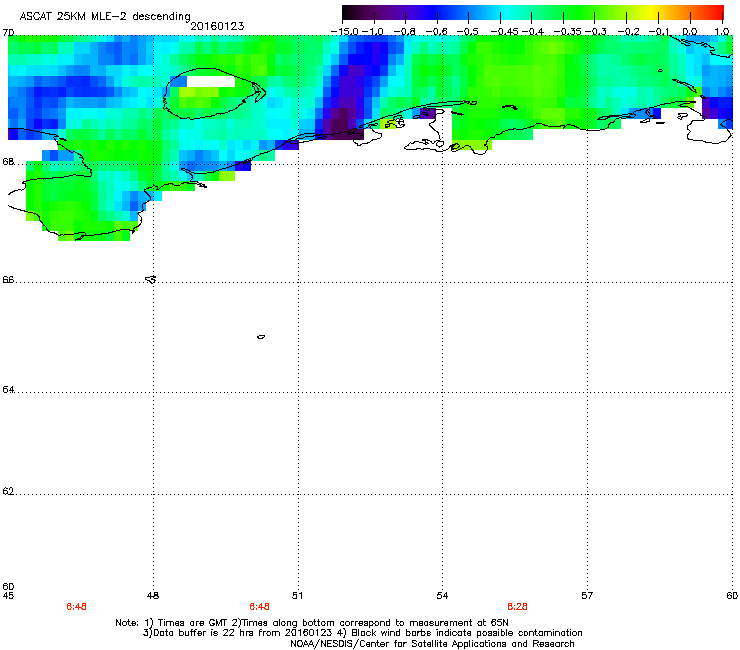This screenshot has height=650, width=740.
Task: Click the note line starting "Note: 1) Times are GMT"
Action: click(312, 623)
